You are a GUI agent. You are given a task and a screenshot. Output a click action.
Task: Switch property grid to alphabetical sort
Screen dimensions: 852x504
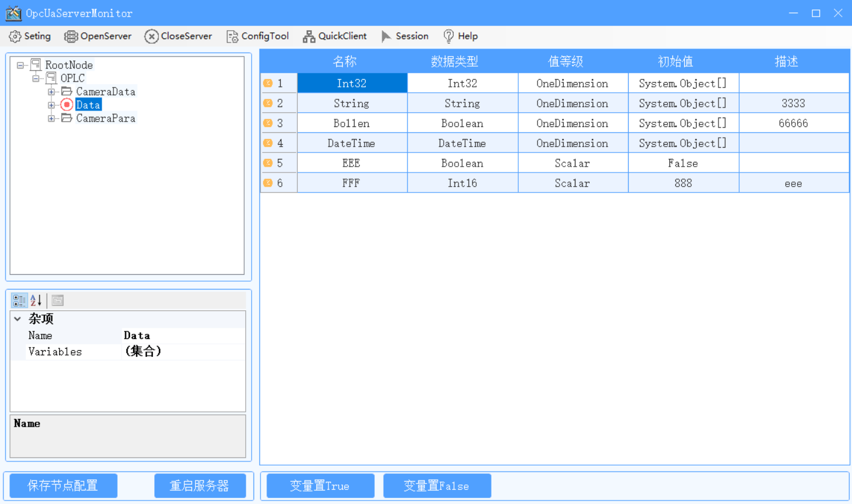(34, 300)
